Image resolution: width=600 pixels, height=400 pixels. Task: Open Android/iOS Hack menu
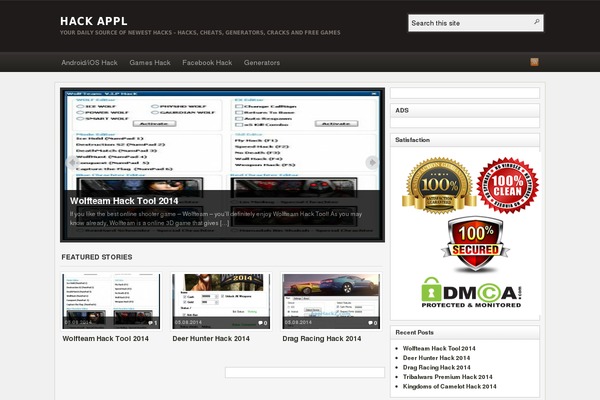click(89, 62)
